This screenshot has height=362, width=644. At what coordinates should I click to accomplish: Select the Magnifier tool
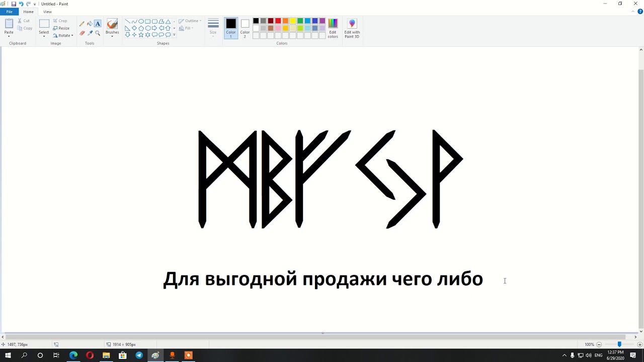click(x=98, y=33)
